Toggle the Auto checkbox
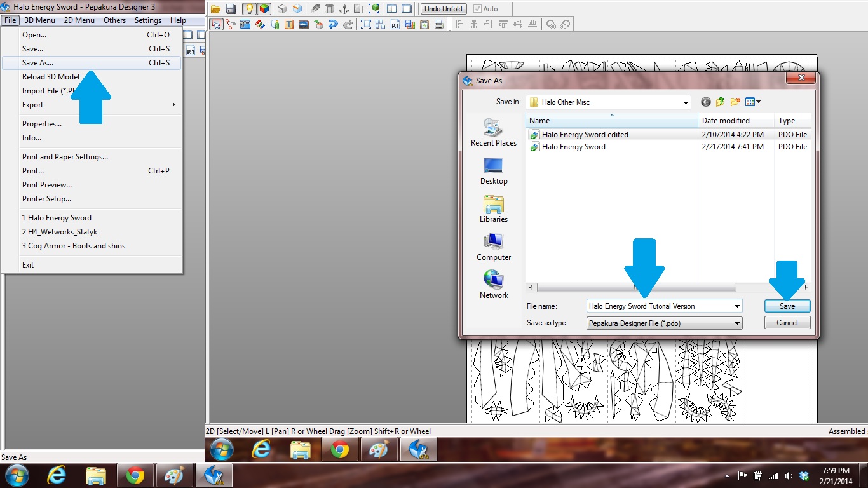Screen dimensions: 868x488 (477, 9)
